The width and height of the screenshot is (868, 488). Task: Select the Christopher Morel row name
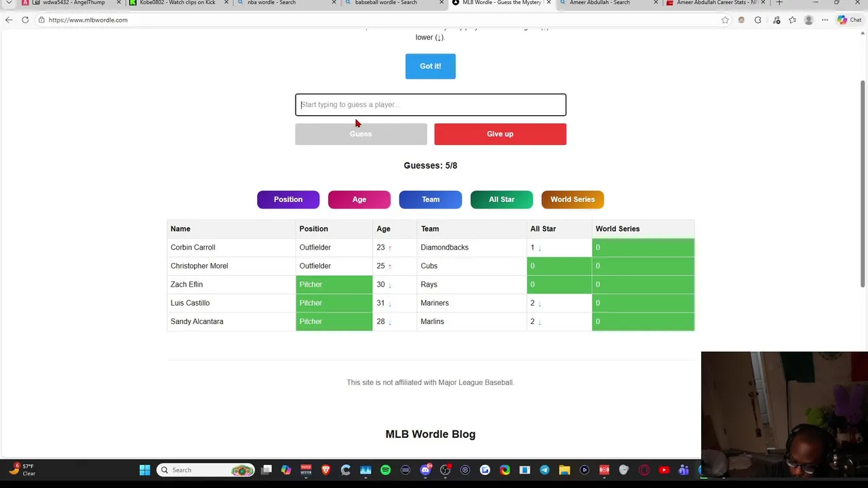tap(199, 266)
